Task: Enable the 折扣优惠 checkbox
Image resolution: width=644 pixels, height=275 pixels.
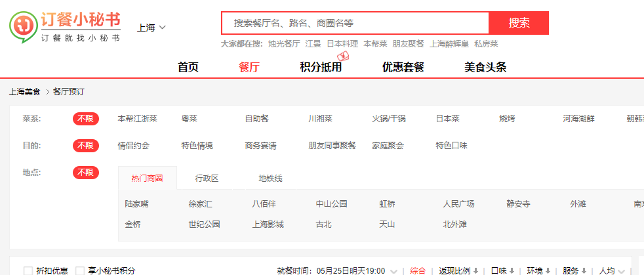Action: pos(28,270)
